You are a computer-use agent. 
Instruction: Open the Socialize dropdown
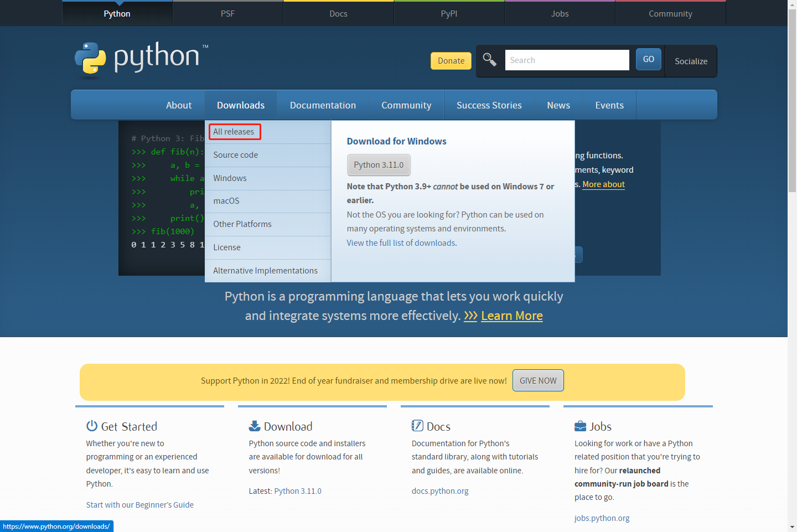[691, 61]
